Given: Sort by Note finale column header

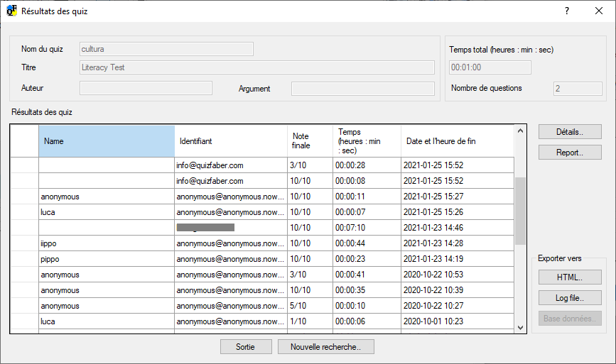Looking at the screenshot, I should click(310, 141).
